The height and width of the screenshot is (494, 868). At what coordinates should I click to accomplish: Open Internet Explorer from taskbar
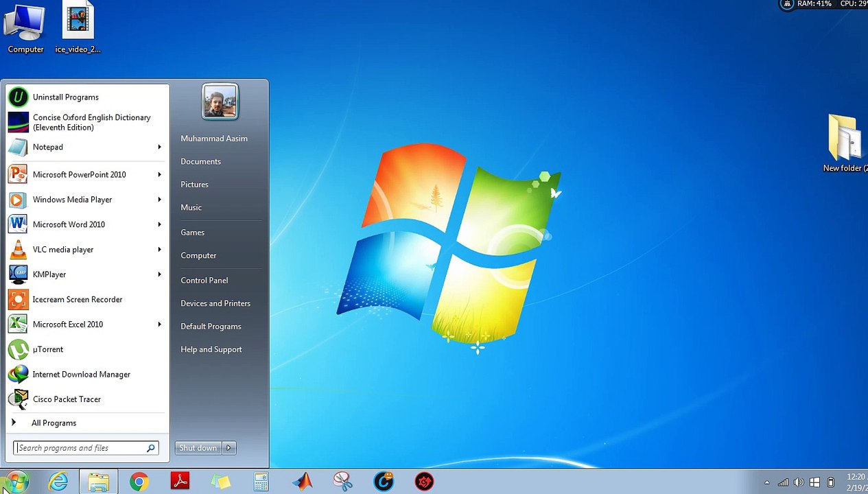click(58, 482)
